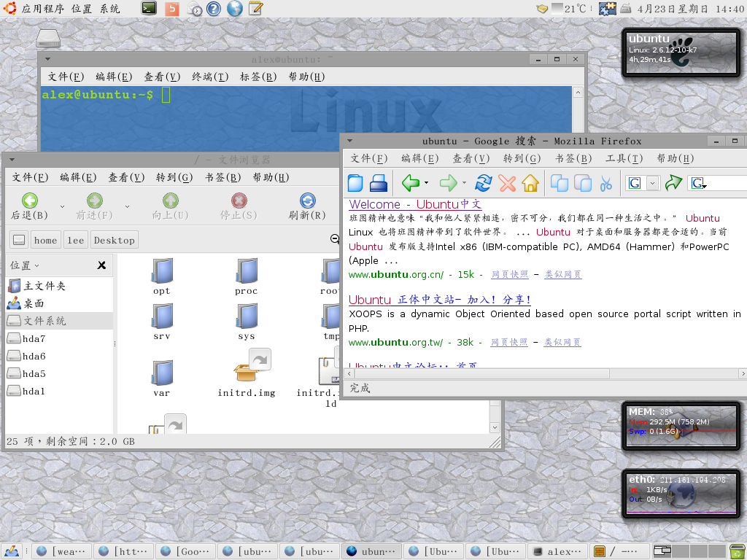Click show desktop button in bottom panel

11,551
